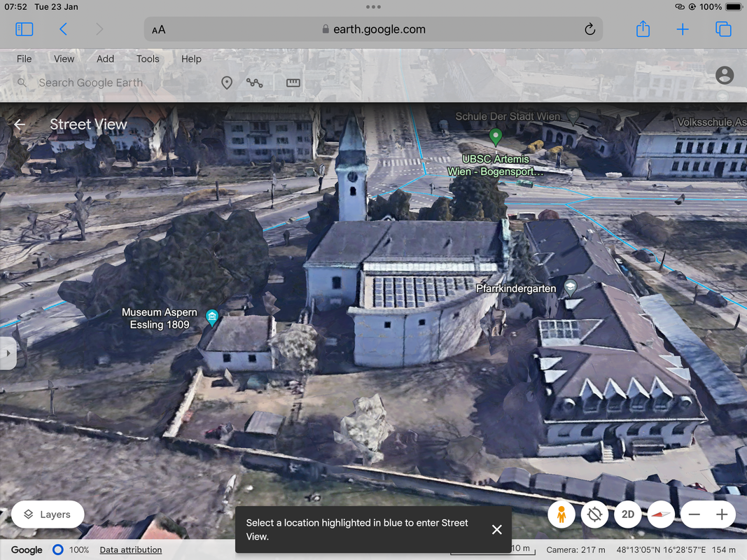The image size is (747, 560).
Task: Open the Add menu
Action: [105, 59]
